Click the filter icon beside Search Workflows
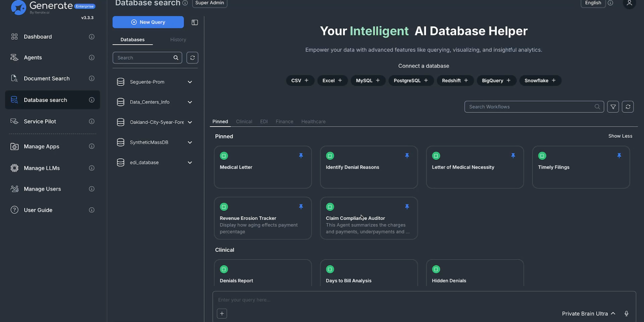644x322 pixels. coord(613,106)
